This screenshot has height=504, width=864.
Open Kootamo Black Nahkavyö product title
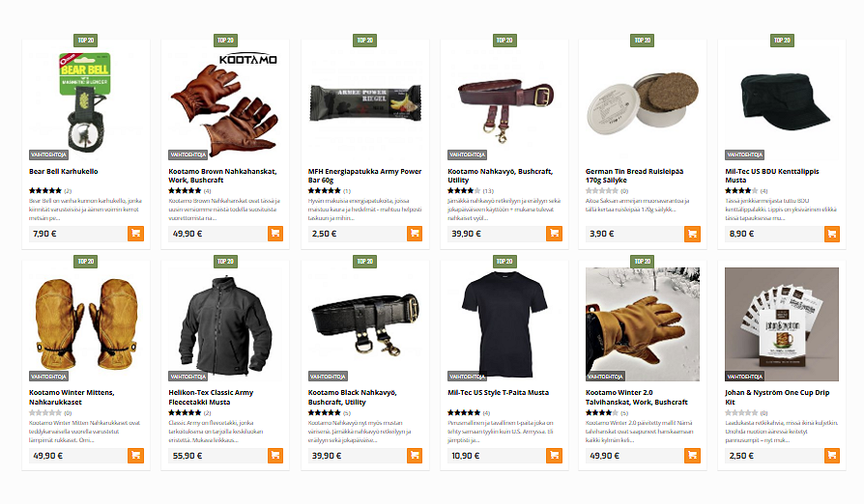352,397
